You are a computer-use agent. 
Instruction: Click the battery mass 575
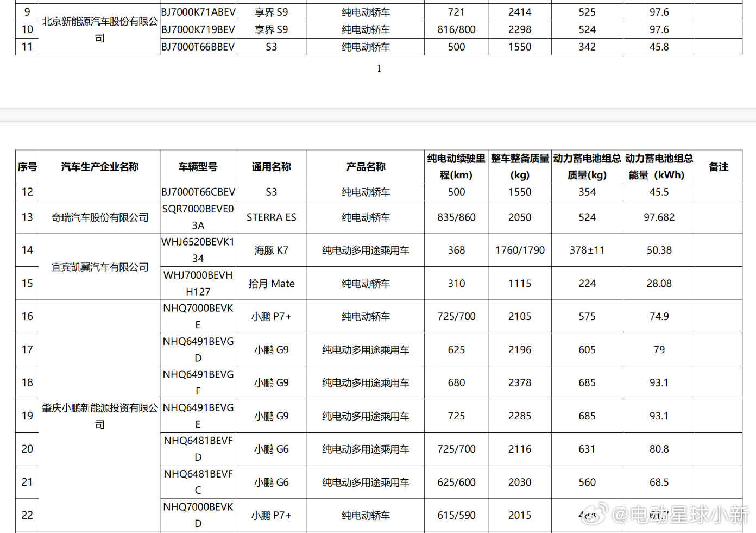587,316
